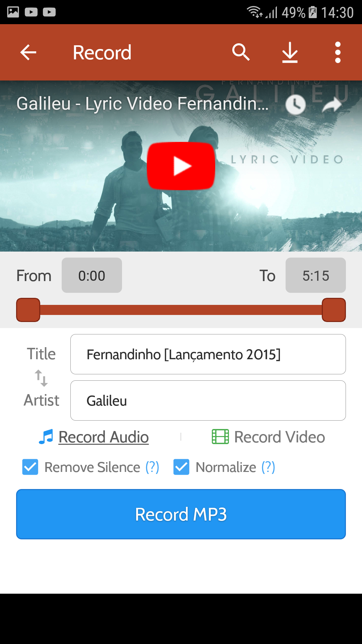Tap the green film strip icon
The image size is (362, 644).
pos(220,437)
